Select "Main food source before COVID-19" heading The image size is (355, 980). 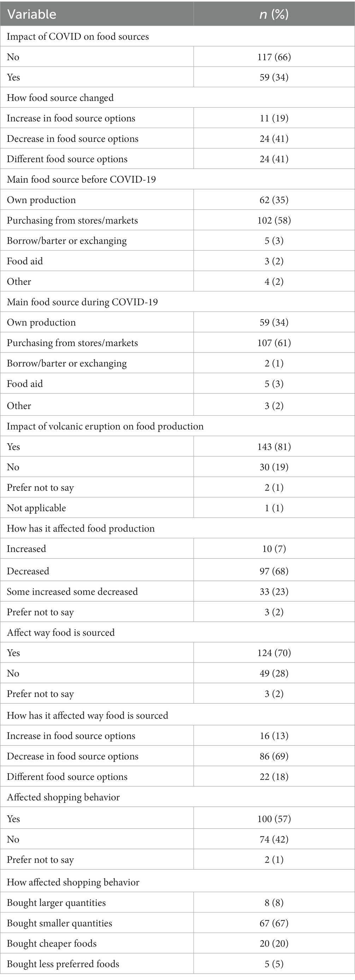pos(81,180)
